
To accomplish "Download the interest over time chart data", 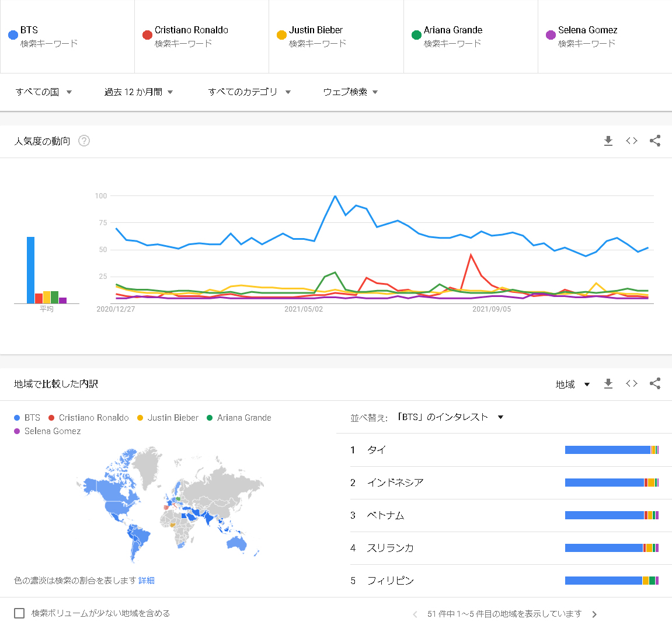I will [x=608, y=141].
